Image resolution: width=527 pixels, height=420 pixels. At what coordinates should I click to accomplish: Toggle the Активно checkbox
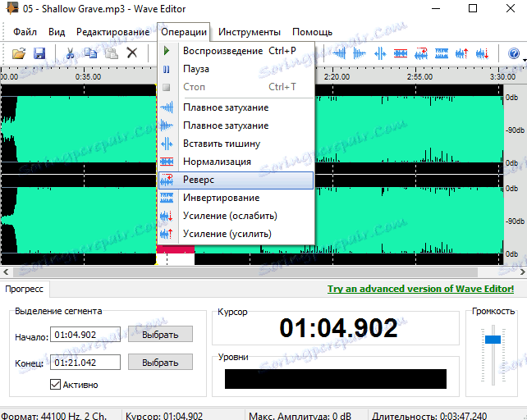coord(56,384)
